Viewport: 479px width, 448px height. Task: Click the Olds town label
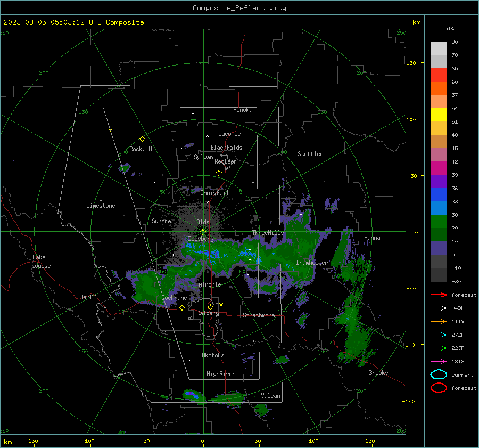[x=203, y=222]
